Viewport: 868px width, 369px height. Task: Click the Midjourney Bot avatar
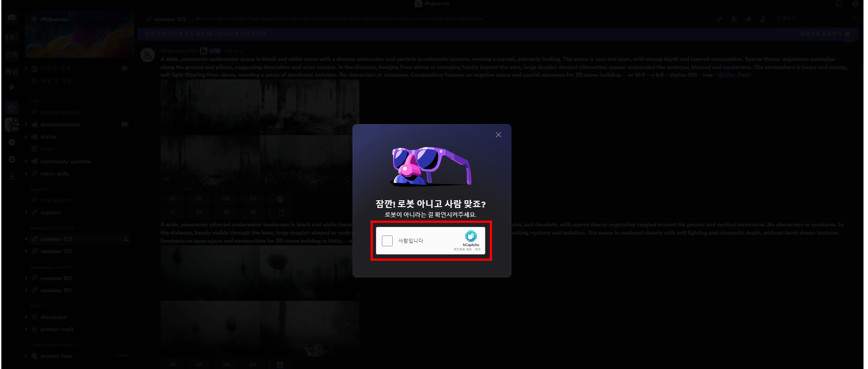coord(148,55)
